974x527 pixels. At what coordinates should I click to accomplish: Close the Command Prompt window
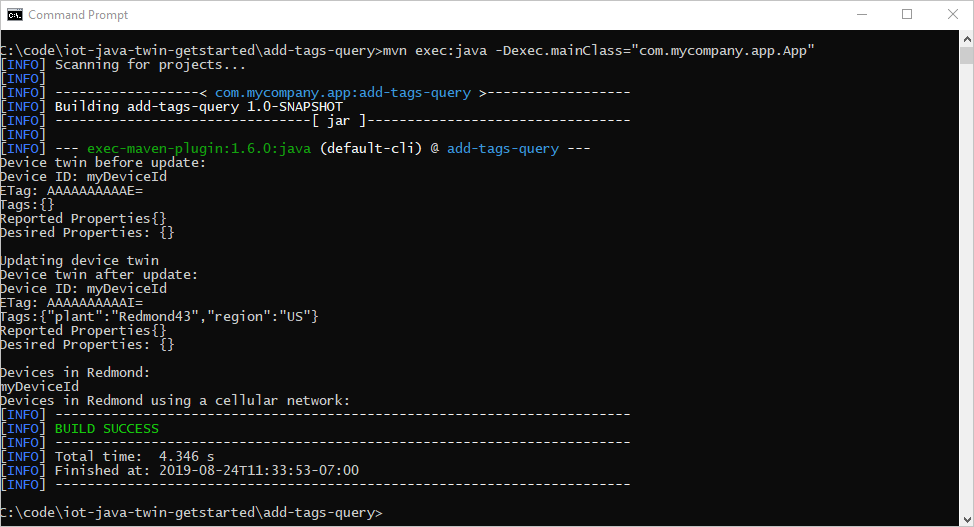click(x=952, y=14)
